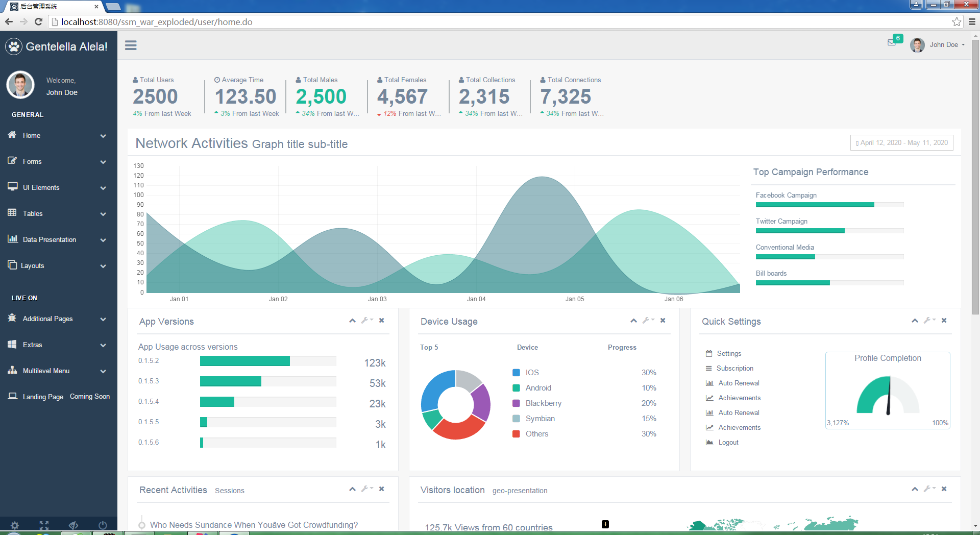Viewport: 980px width, 535px height.
Task: Select the Multilevel Menu item
Action: 59,371
